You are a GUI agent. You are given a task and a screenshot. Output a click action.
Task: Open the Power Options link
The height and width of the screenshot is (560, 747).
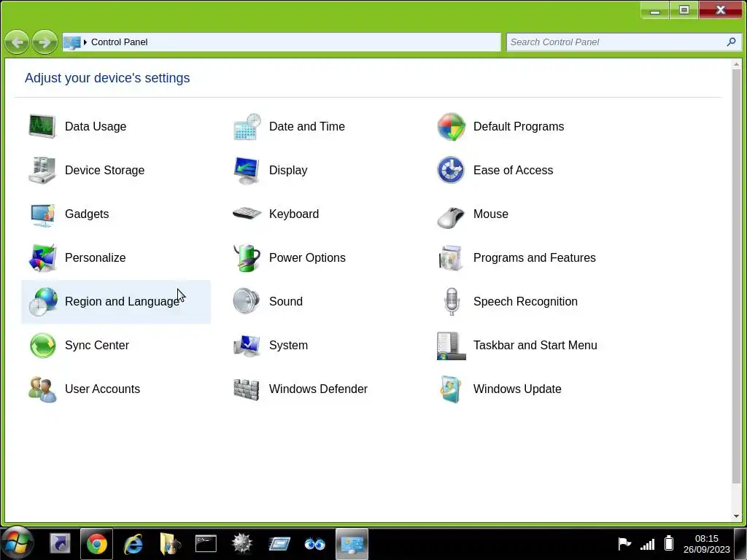tap(307, 257)
